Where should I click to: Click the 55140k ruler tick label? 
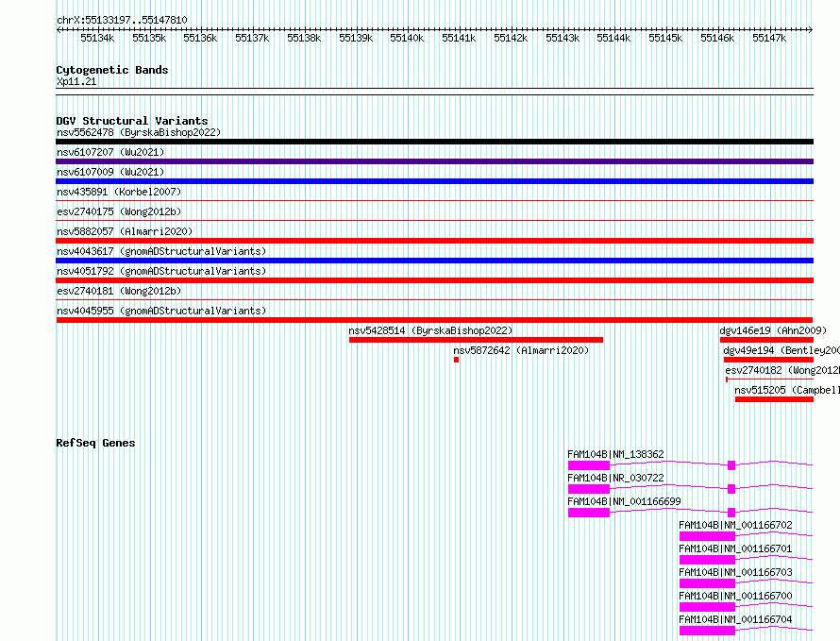click(x=407, y=38)
